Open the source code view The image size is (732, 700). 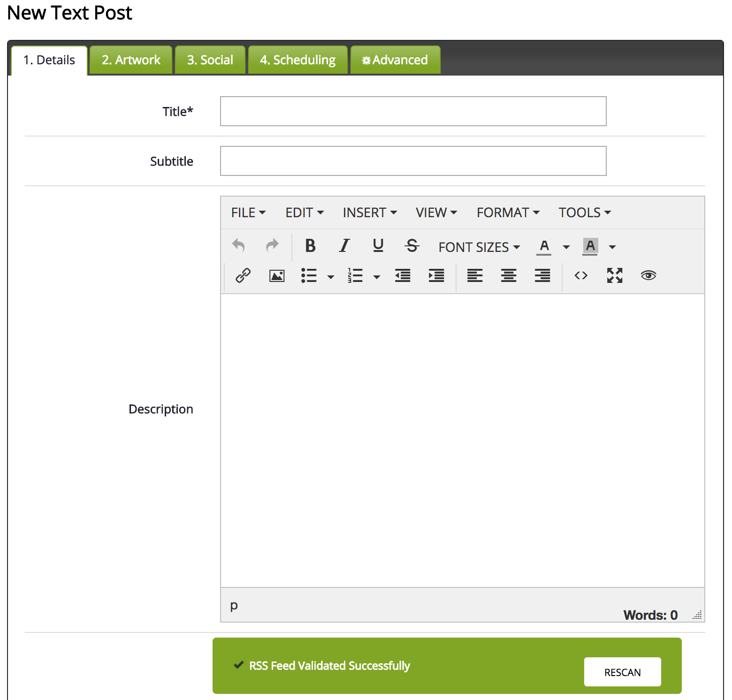pos(581,275)
